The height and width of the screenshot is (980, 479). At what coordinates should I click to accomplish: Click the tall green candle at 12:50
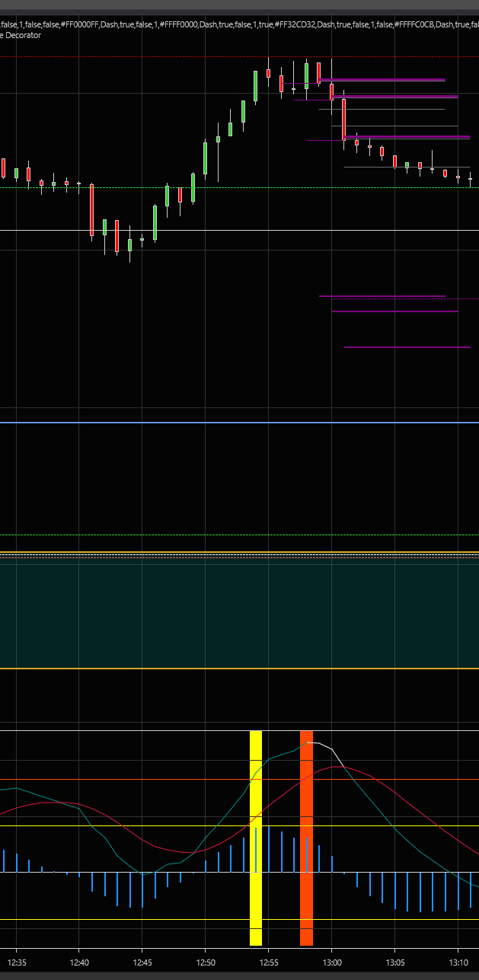click(x=205, y=158)
